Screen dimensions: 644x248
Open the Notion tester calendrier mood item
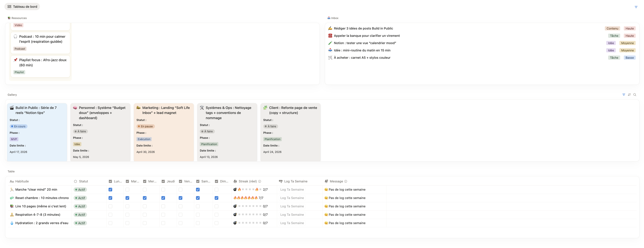pyautogui.click(x=365, y=43)
